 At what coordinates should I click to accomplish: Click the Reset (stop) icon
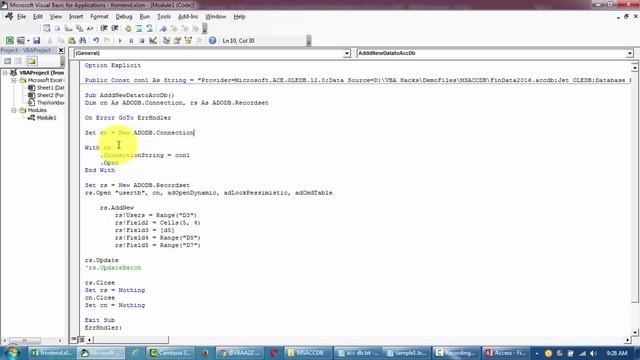(142, 40)
